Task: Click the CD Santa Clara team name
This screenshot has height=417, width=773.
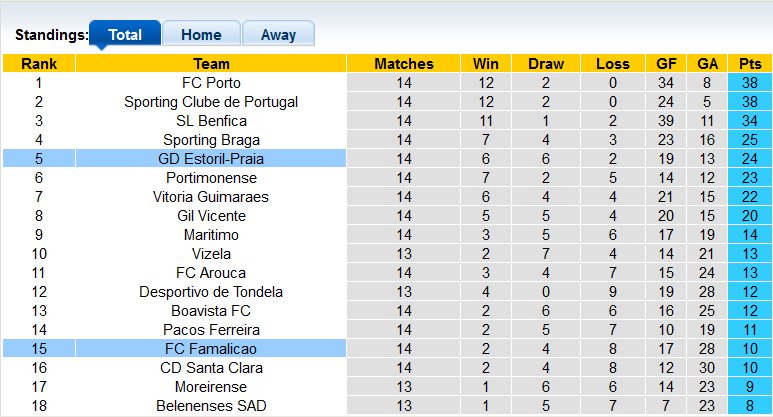Action: (211, 368)
